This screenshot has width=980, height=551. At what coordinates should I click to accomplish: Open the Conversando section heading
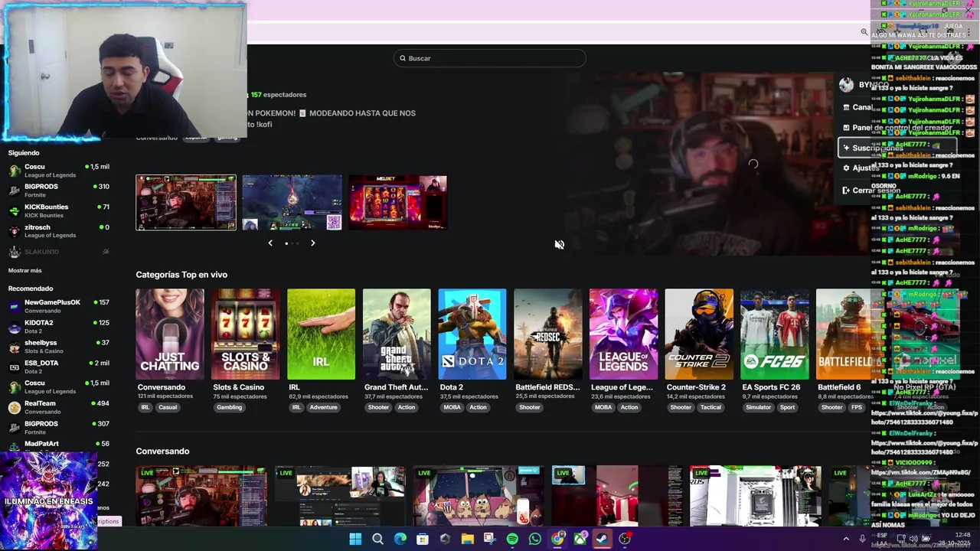point(162,452)
